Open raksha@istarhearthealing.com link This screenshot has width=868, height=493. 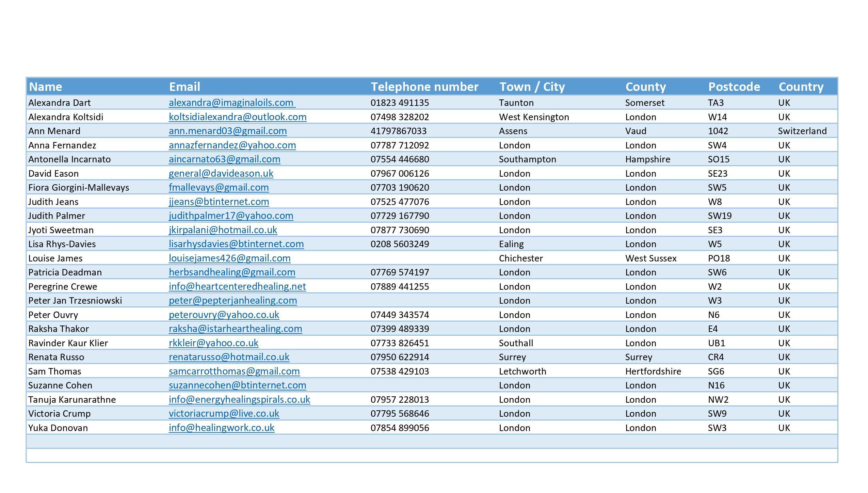pyautogui.click(x=235, y=329)
